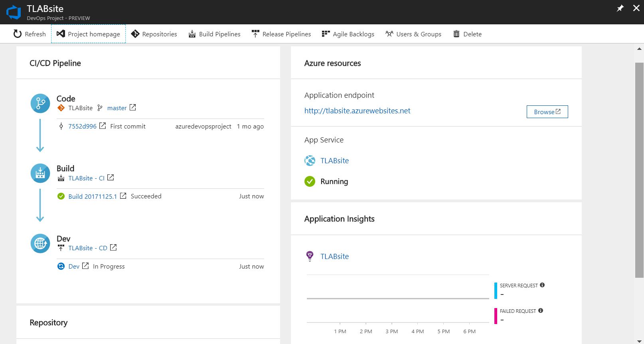The height and width of the screenshot is (344, 644).
Task: Open Build 20171125.1 link
Action: click(93, 196)
